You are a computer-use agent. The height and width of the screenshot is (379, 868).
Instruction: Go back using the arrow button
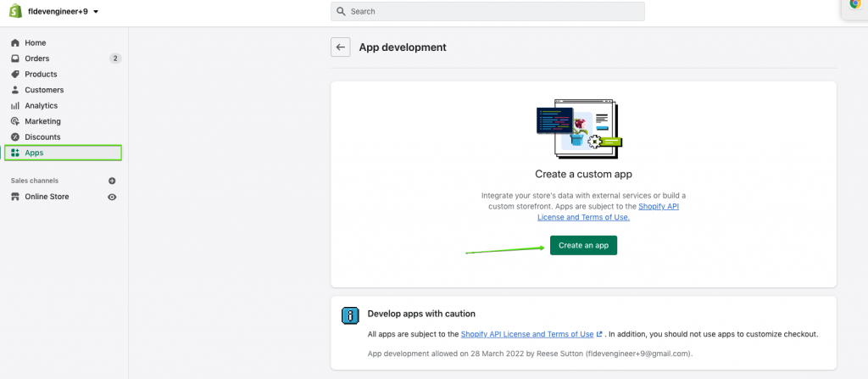(x=341, y=47)
